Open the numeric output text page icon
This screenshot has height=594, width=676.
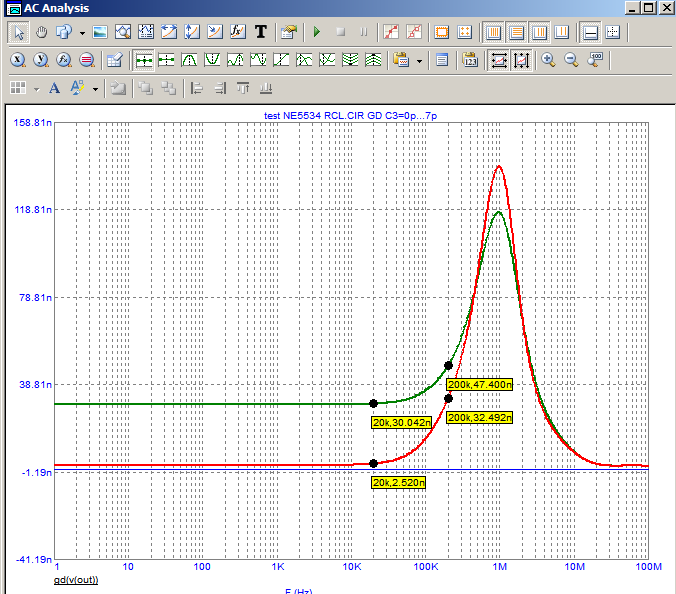[x=442, y=60]
